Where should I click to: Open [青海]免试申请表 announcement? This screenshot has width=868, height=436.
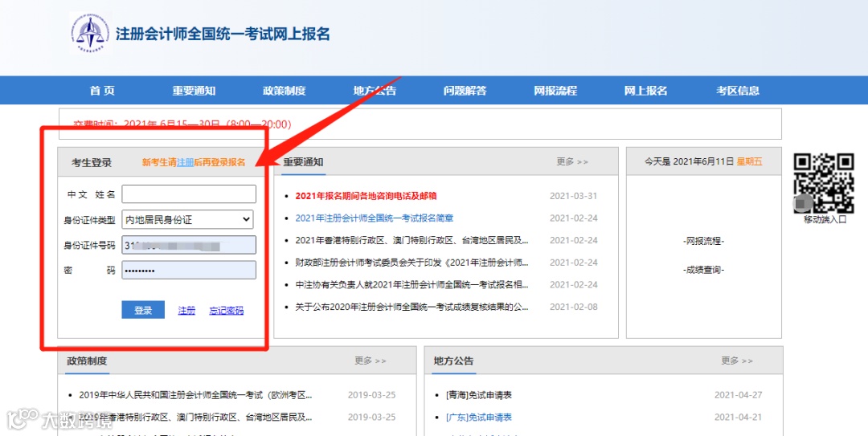[x=478, y=395]
